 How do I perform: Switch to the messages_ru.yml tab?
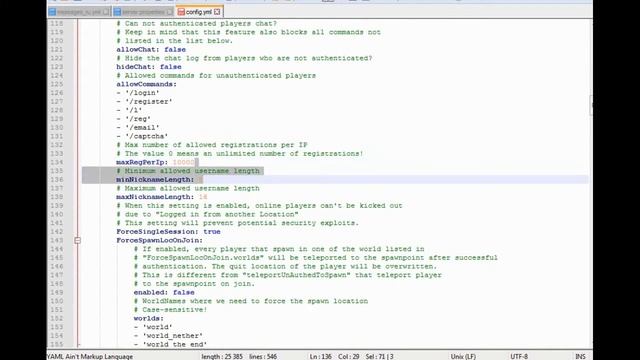[x=79, y=12]
